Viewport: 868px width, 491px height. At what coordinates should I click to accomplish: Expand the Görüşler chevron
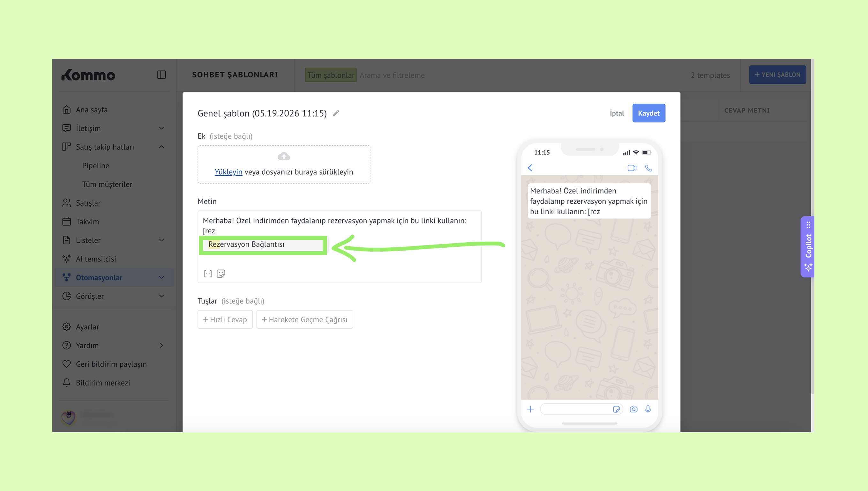point(162,296)
